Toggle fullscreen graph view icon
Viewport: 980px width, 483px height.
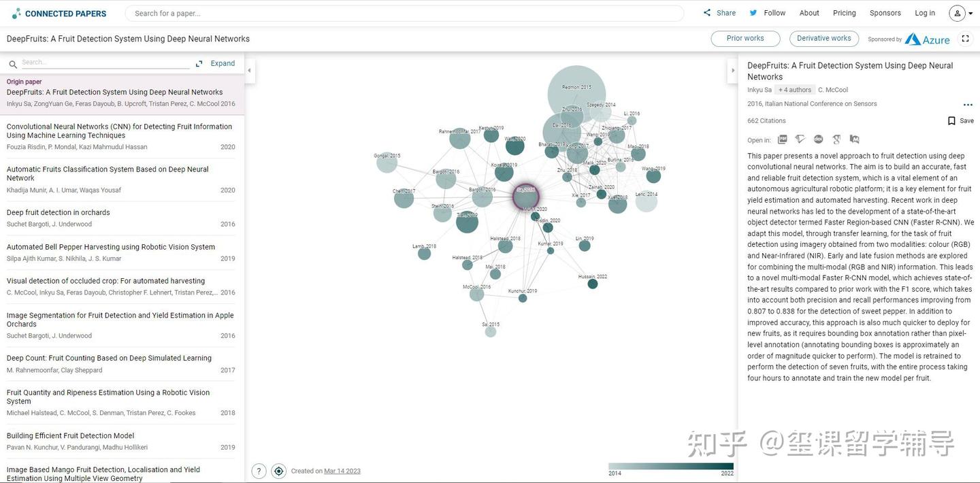[x=965, y=39]
